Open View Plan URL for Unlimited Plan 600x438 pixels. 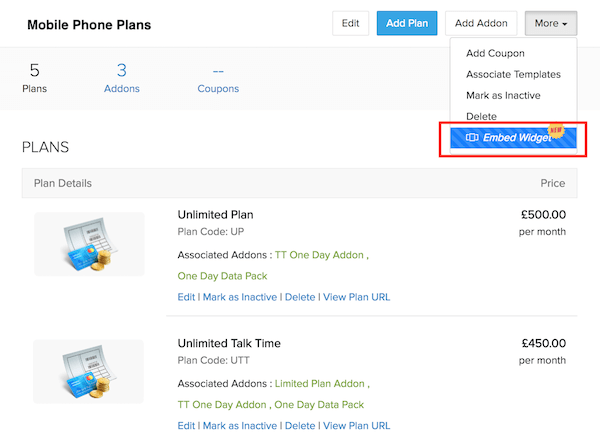(x=356, y=297)
